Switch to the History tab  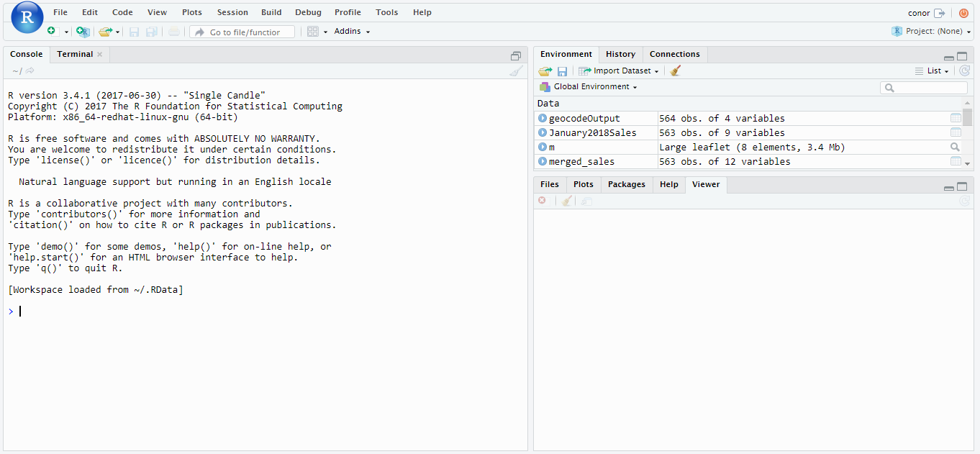620,54
